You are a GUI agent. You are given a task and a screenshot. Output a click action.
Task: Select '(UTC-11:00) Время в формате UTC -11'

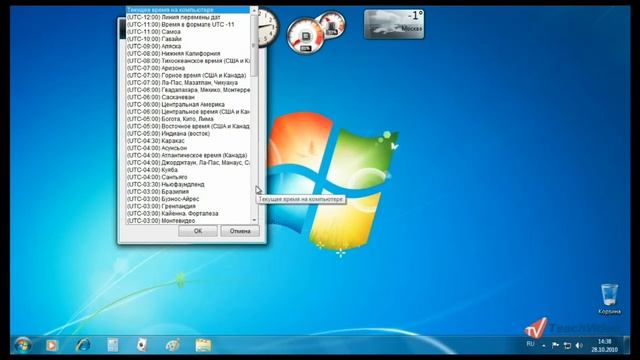[188, 24]
